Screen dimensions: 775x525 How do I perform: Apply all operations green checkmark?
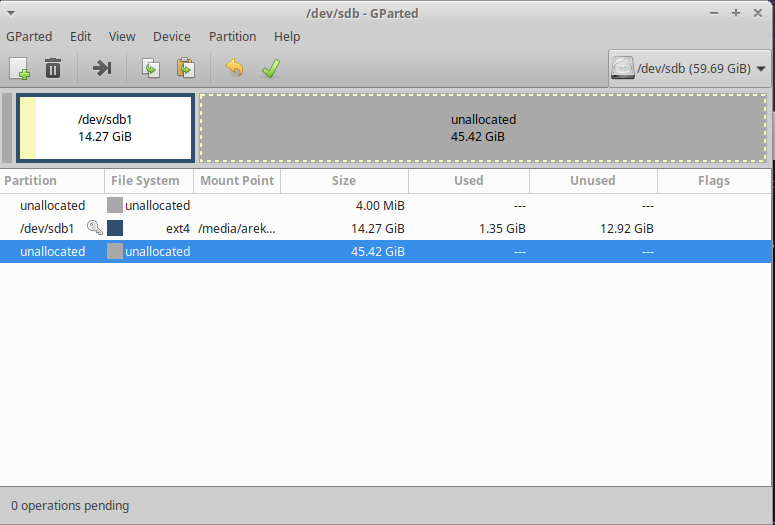point(271,68)
